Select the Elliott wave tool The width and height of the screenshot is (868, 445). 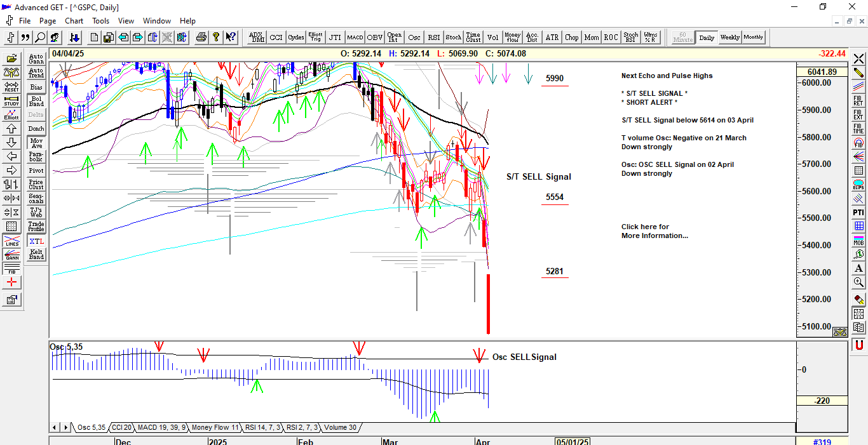(11, 114)
